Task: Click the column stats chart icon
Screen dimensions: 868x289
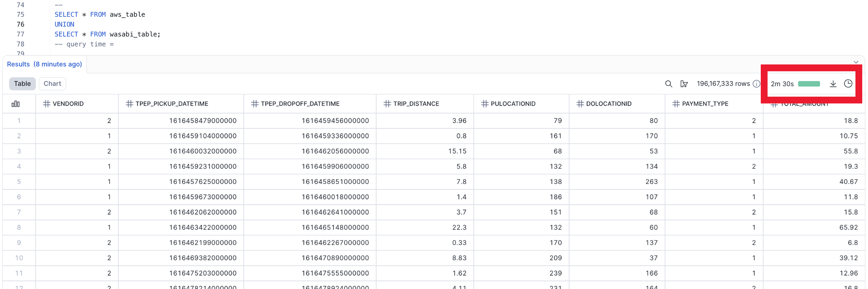Action: point(16,104)
